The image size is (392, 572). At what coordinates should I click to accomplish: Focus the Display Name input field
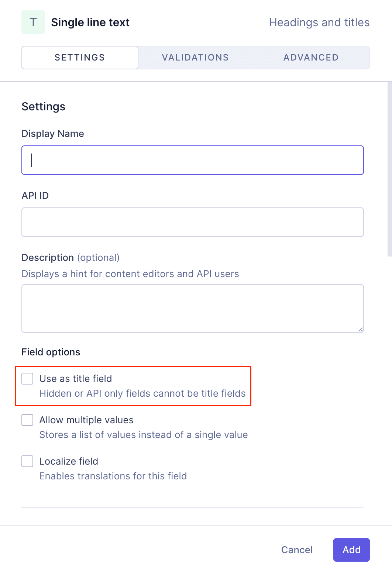pyautogui.click(x=193, y=160)
